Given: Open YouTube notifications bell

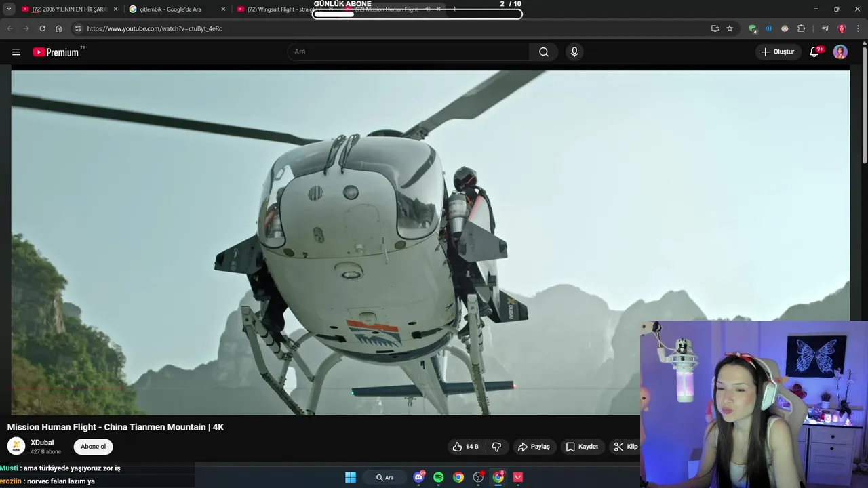Looking at the screenshot, I should [x=815, y=52].
